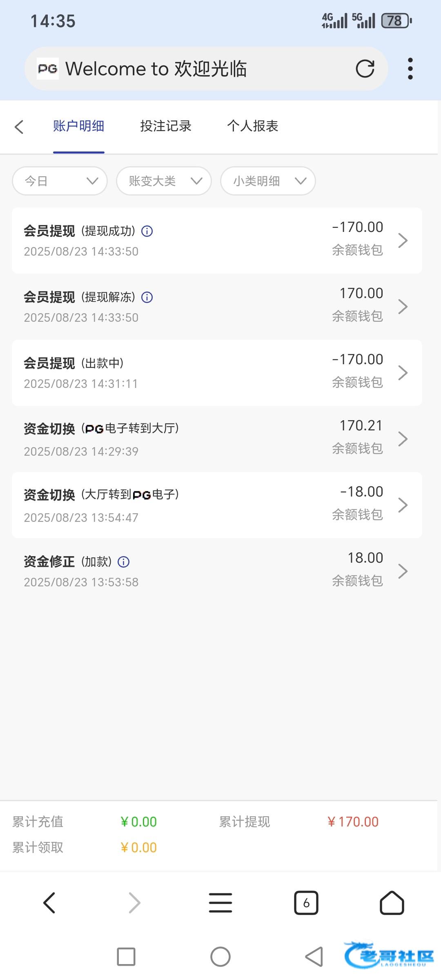The width and height of the screenshot is (441, 980).
Task: Tap the back arrow beside 账户明细
Action: pyautogui.click(x=19, y=127)
